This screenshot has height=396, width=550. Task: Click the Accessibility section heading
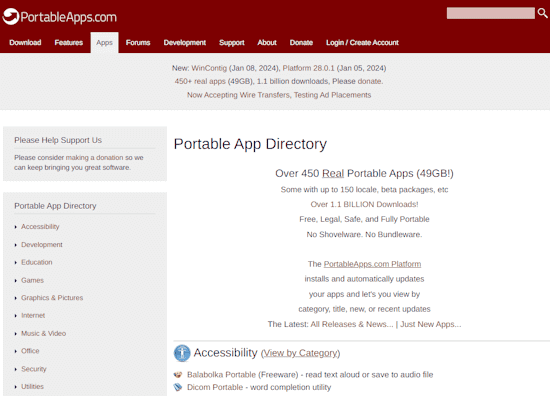[x=226, y=353]
